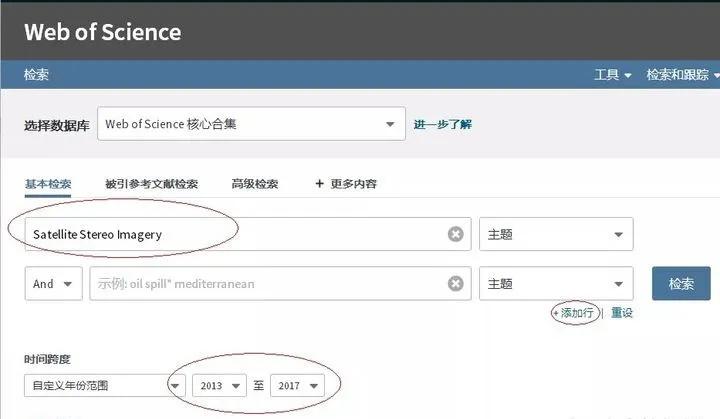
Task: Open the 2017 end year dropdown
Action: 298,385
